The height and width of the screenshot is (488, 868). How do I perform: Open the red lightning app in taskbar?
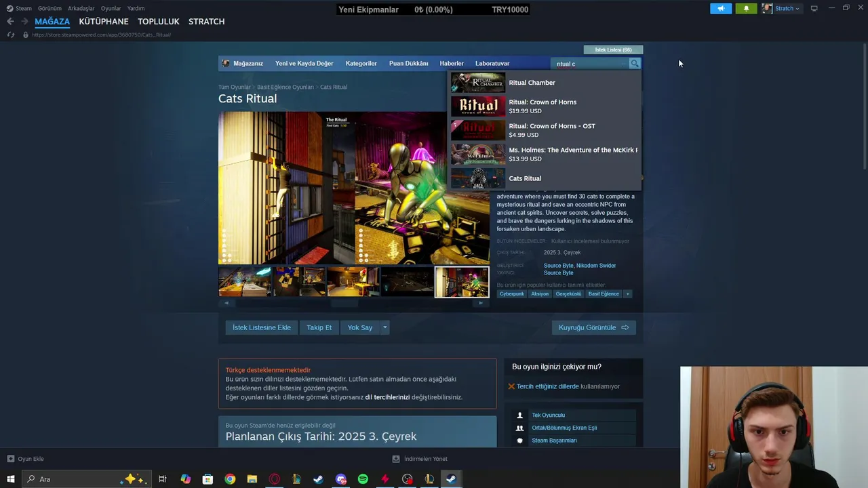(x=385, y=479)
